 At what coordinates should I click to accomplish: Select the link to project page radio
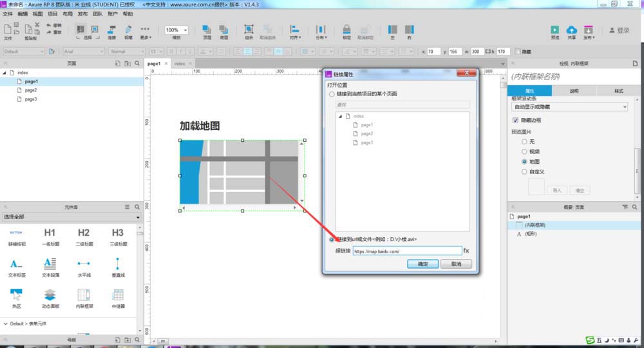[332, 94]
